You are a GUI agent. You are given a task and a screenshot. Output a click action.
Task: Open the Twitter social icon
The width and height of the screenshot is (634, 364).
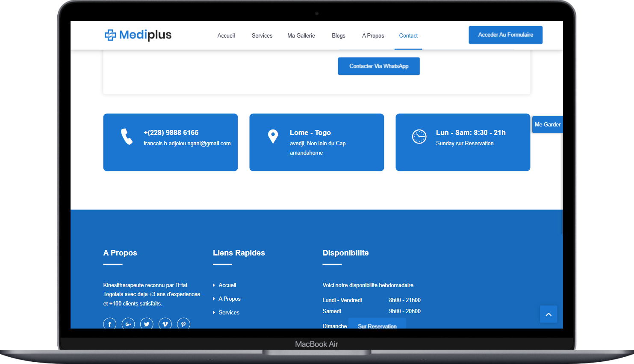tap(147, 324)
